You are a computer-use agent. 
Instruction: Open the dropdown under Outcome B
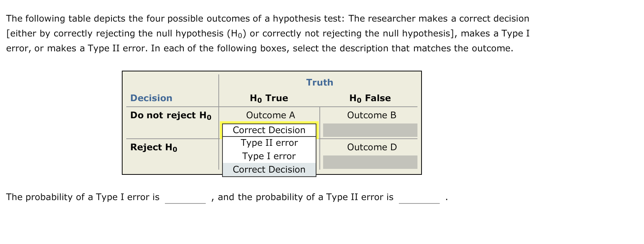(370, 130)
